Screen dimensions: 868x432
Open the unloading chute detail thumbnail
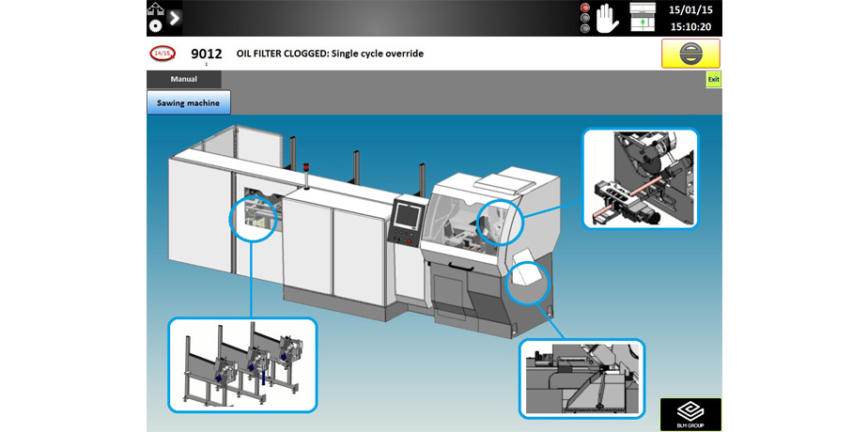(581, 378)
